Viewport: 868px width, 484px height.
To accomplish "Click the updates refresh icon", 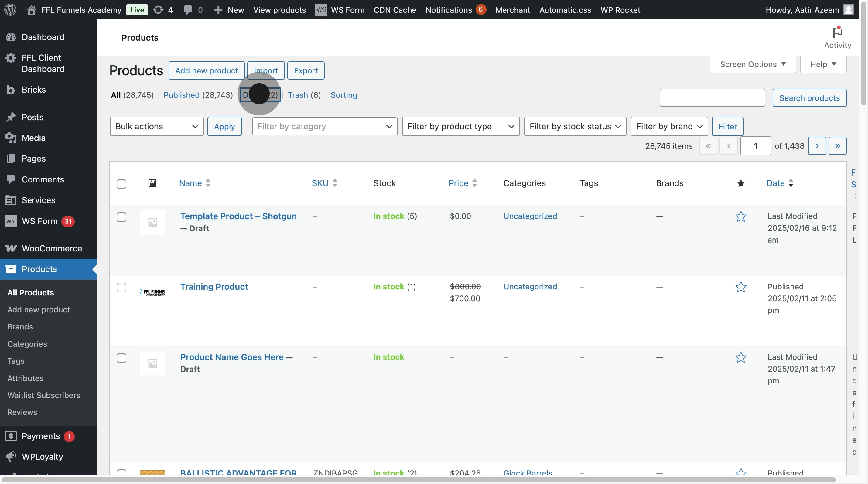I will (x=158, y=10).
